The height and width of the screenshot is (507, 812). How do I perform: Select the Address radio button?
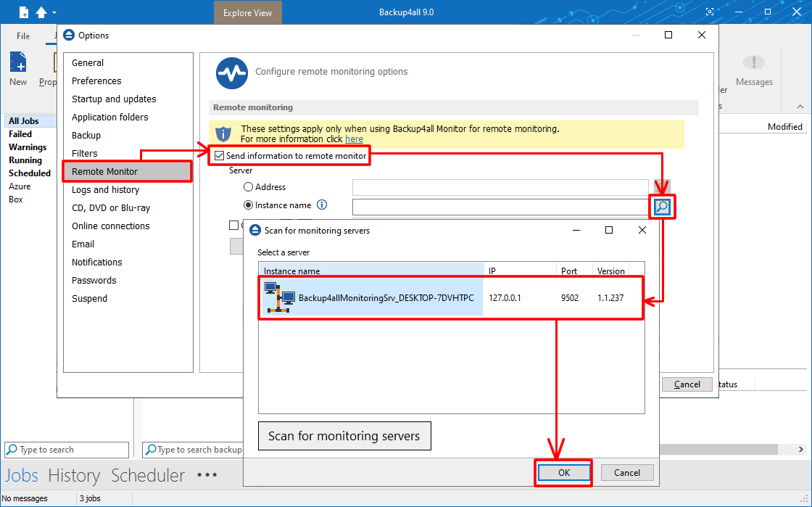point(248,187)
